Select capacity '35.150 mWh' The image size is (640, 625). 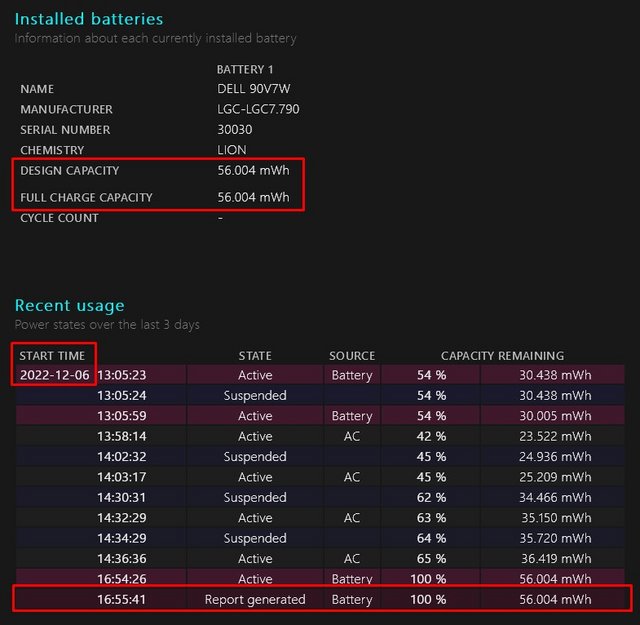pos(556,518)
